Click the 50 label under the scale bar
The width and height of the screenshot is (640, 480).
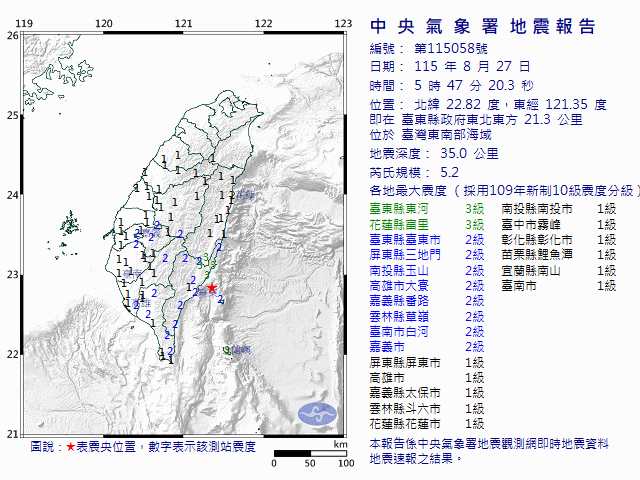pos(310,463)
